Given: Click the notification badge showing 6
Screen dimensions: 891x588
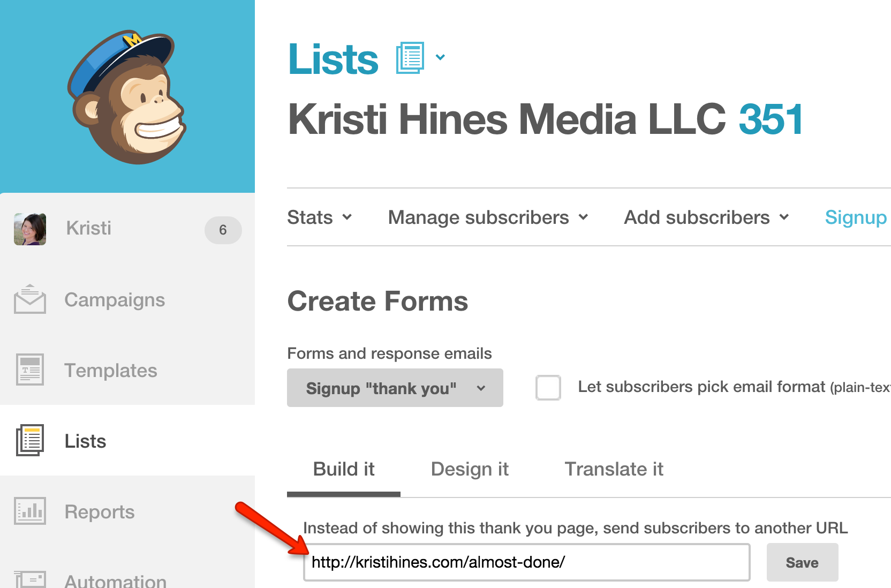Looking at the screenshot, I should coord(223,230).
